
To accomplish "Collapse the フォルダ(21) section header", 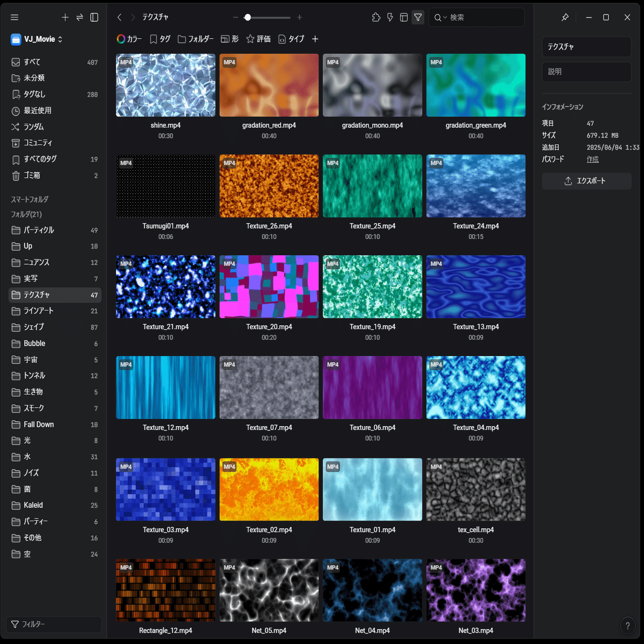I will (26, 215).
